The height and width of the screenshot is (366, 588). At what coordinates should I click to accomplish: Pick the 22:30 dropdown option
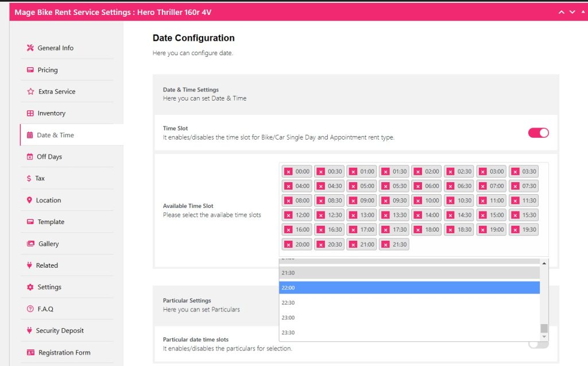409,303
